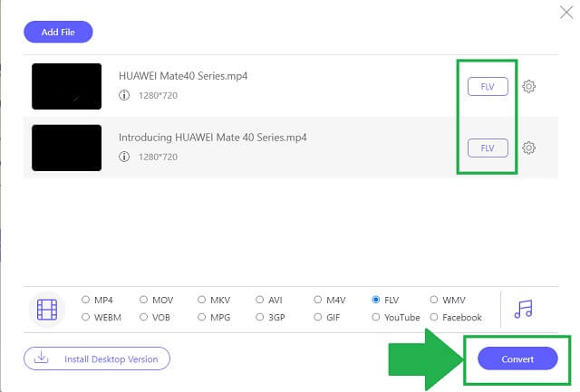Open settings gear for HUAWEI Mate40 Series.mp4
This screenshot has height=392, width=580.
pos(528,86)
